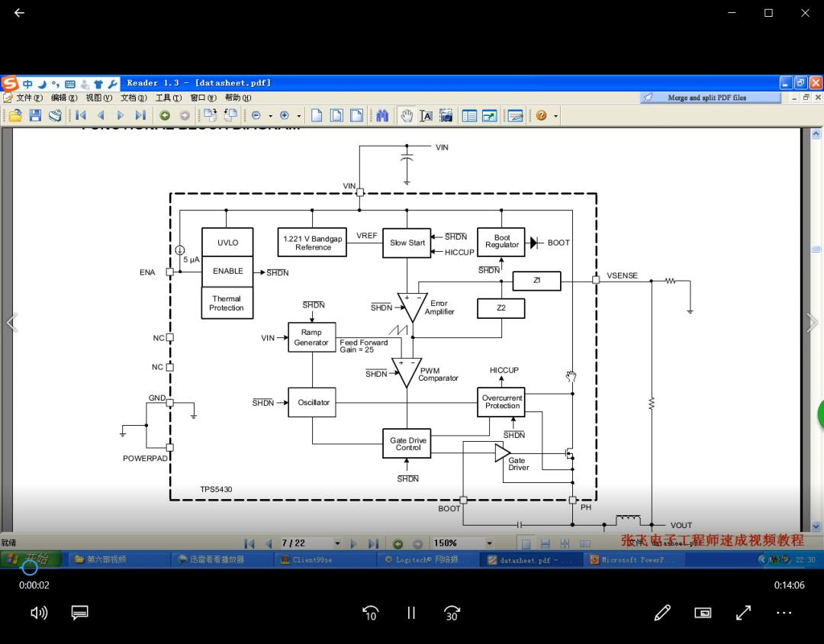Go to next page in top toolbar
The height and width of the screenshot is (644, 824).
(x=121, y=115)
